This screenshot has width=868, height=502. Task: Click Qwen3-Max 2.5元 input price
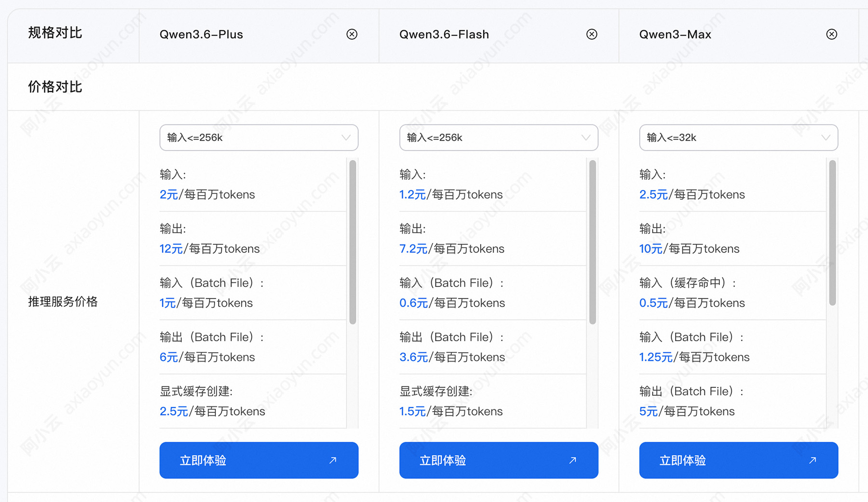pyautogui.click(x=654, y=195)
